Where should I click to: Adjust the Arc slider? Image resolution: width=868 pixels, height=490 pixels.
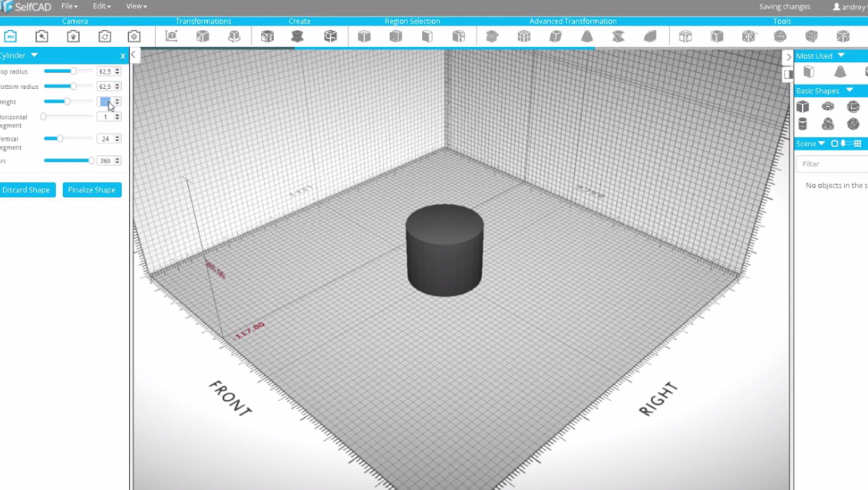coord(91,160)
